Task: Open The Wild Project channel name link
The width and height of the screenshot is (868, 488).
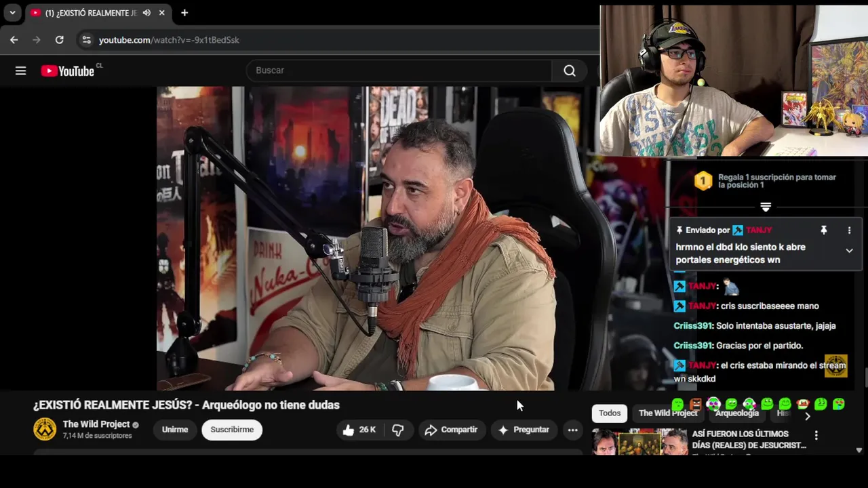Action: click(96, 424)
